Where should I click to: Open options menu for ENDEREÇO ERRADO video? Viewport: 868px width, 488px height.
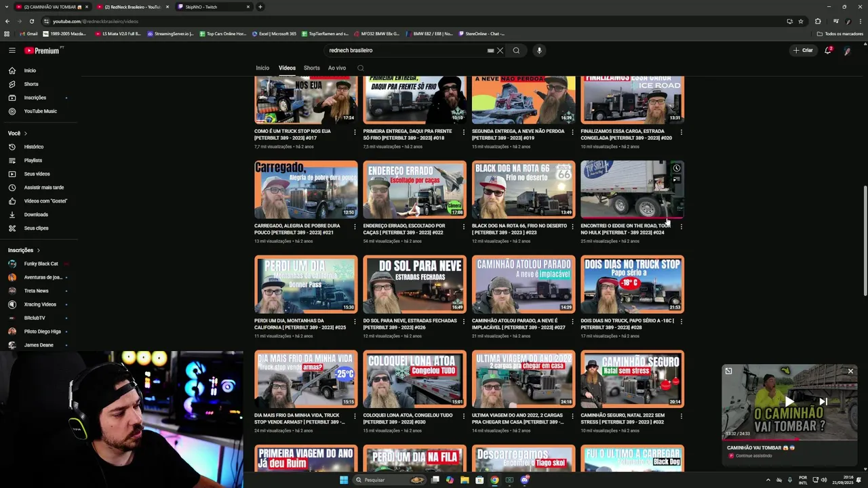pyautogui.click(x=464, y=227)
